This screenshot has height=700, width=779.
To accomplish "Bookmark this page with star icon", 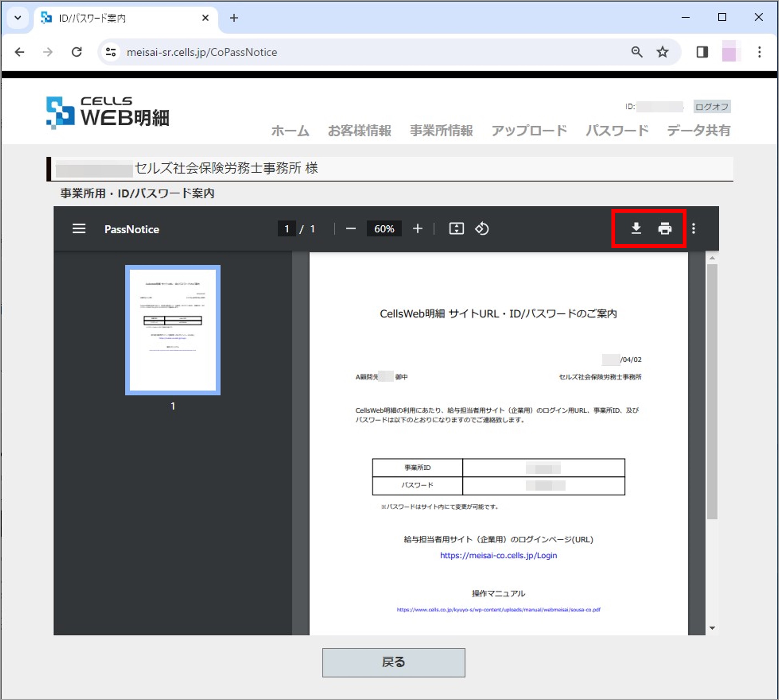I will click(662, 51).
